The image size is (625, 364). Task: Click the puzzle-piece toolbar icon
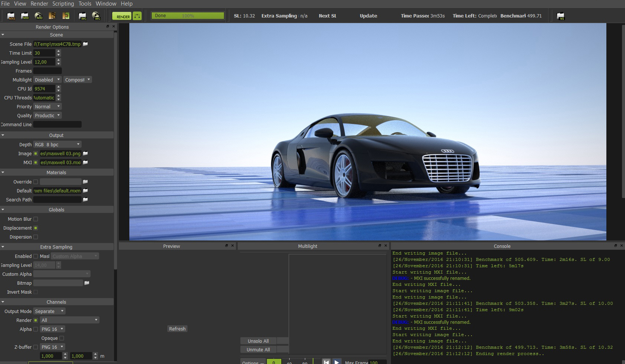point(66,16)
